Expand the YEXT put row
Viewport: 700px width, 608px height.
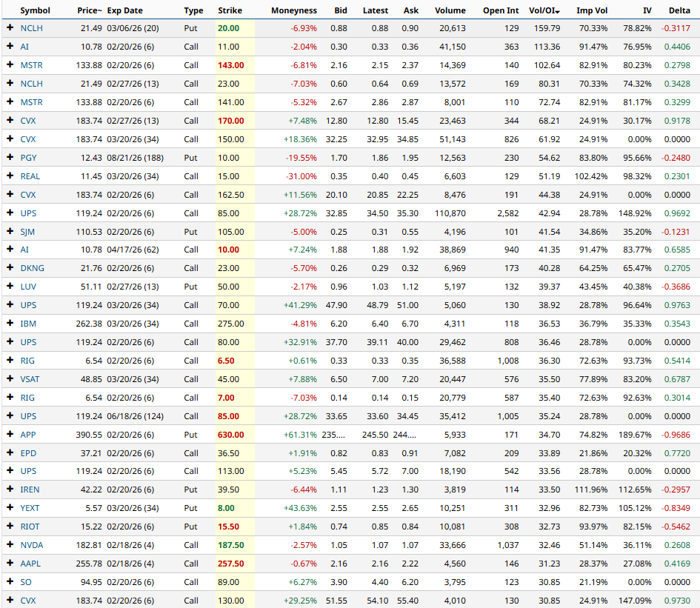[x=10, y=507]
